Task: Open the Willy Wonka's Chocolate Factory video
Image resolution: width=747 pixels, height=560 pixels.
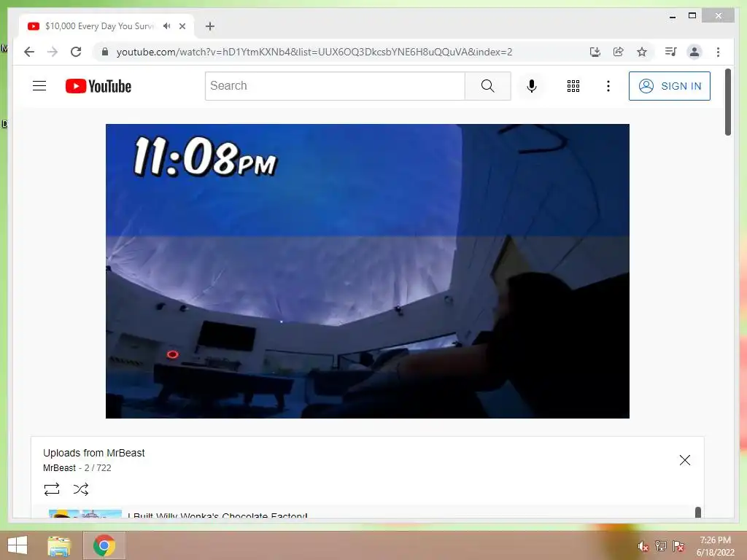Action: pyautogui.click(x=217, y=516)
